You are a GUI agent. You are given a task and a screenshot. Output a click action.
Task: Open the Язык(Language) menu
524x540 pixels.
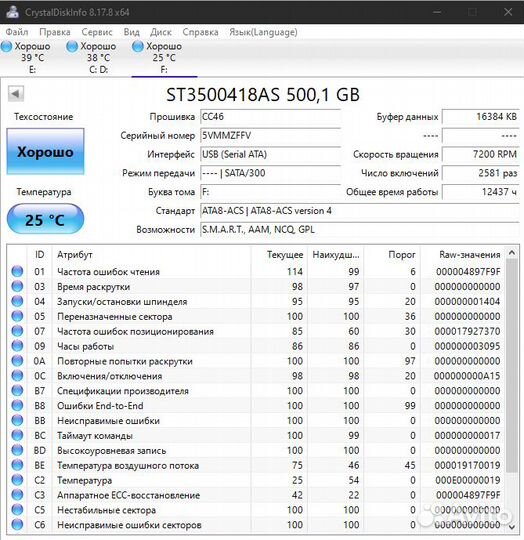coord(263,32)
